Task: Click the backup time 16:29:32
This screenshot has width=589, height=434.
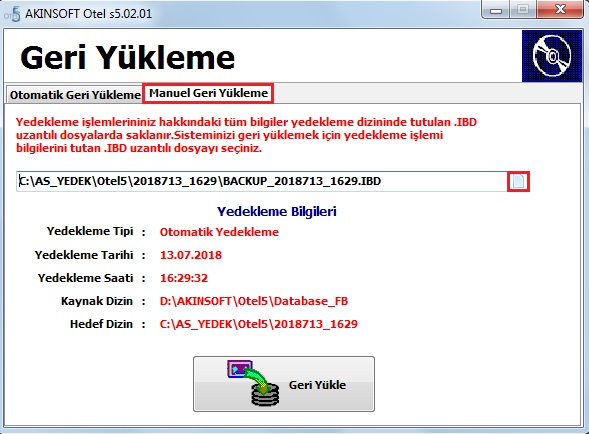Action: point(184,278)
